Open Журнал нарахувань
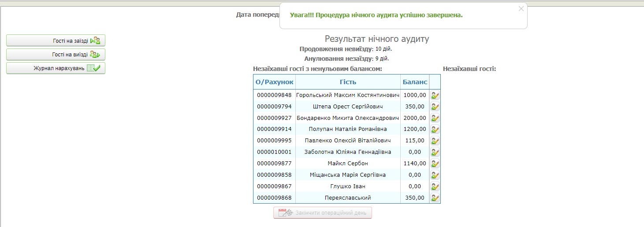The width and height of the screenshot is (644, 227). click(x=56, y=68)
